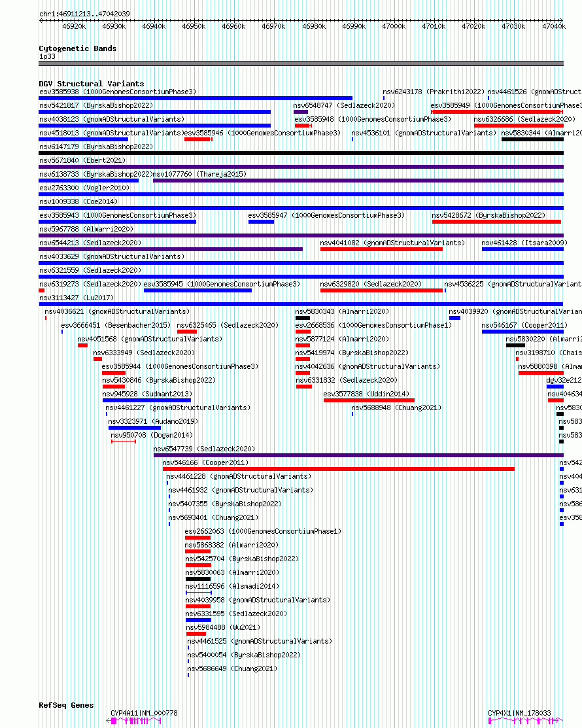Select the Cytogenetic Bands track title
The height and width of the screenshot is (728, 582).
pyautogui.click(x=78, y=48)
